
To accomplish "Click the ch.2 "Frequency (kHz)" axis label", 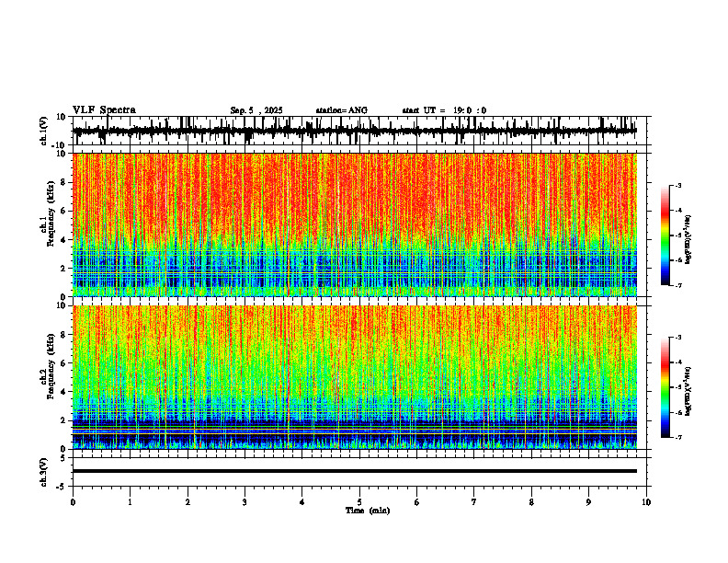I will click(51, 366).
